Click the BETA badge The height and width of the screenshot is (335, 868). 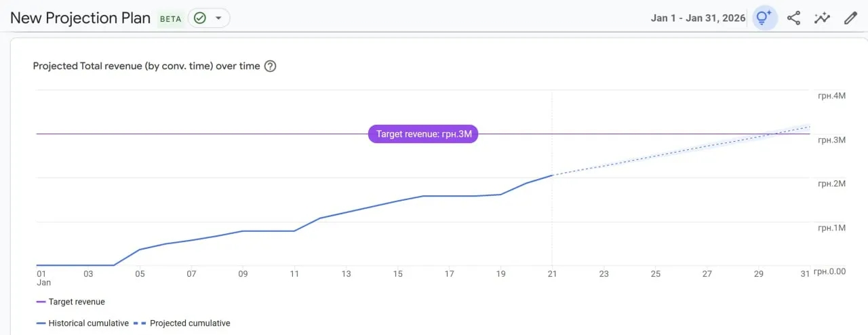[170, 19]
